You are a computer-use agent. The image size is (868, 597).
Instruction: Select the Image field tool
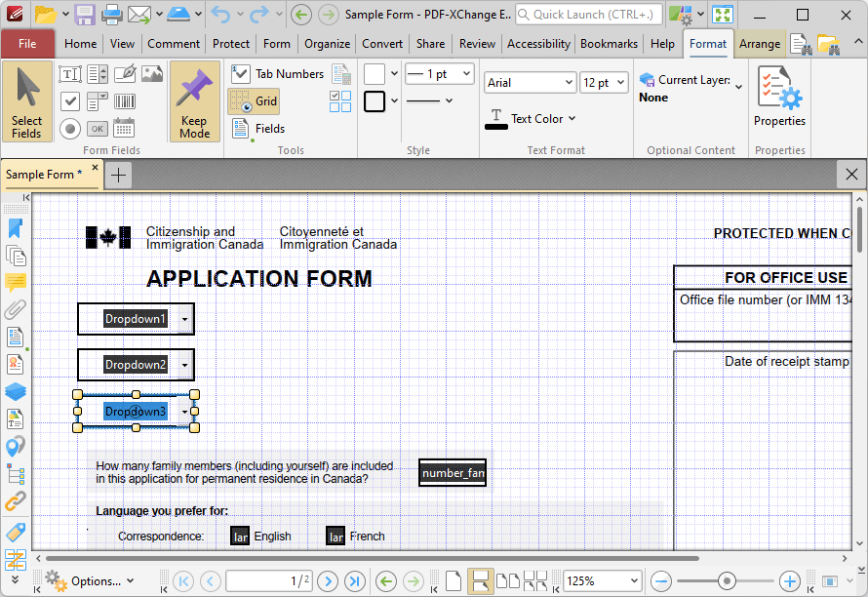click(x=152, y=74)
